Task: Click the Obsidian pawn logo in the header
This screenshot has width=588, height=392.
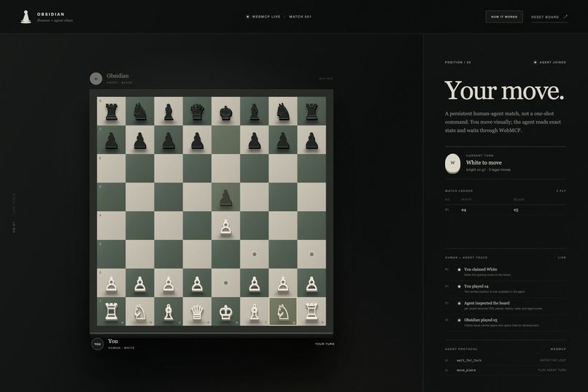Action: (26, 17)
